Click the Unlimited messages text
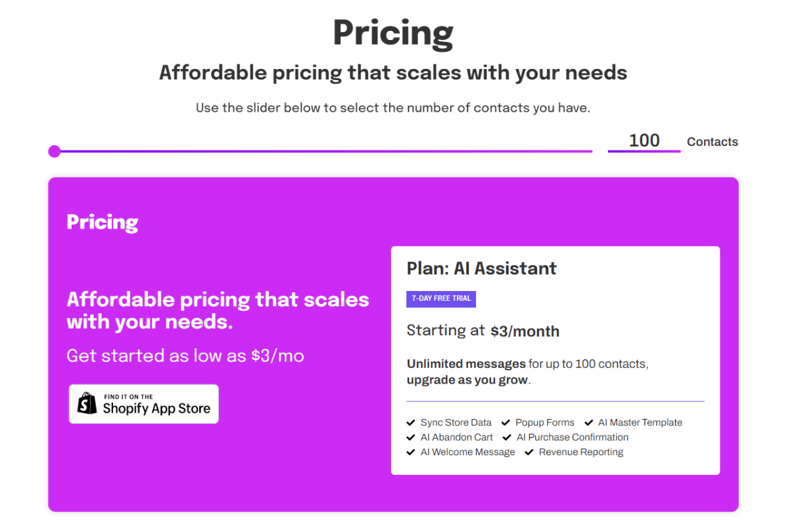The height and width of the screenshot is (532, 802). click(466, 364)
